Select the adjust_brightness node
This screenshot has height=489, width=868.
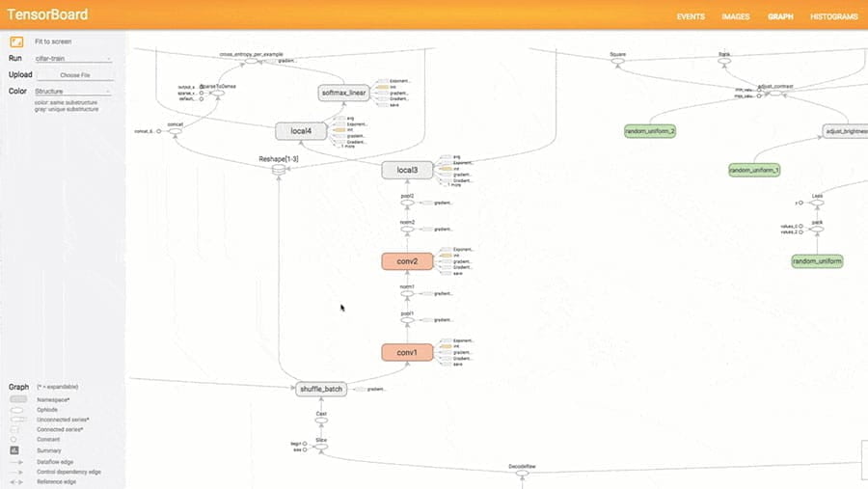point(845,130)
